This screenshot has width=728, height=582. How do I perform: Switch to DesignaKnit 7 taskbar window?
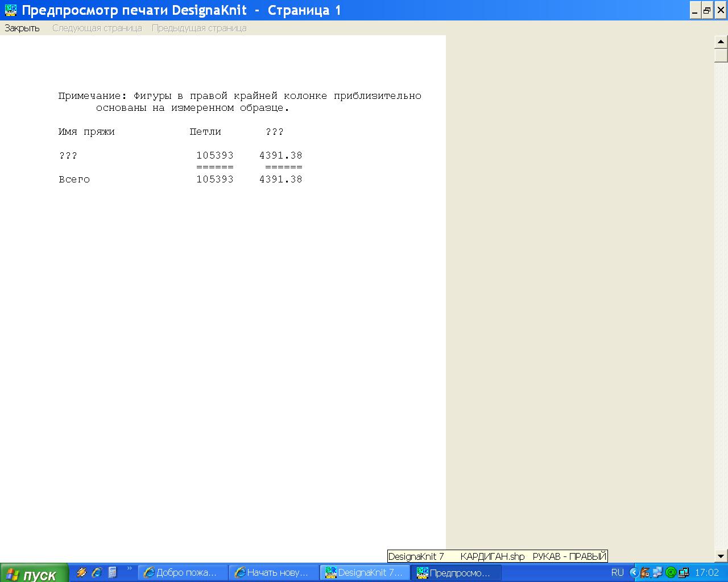click(x=365, y=572)
